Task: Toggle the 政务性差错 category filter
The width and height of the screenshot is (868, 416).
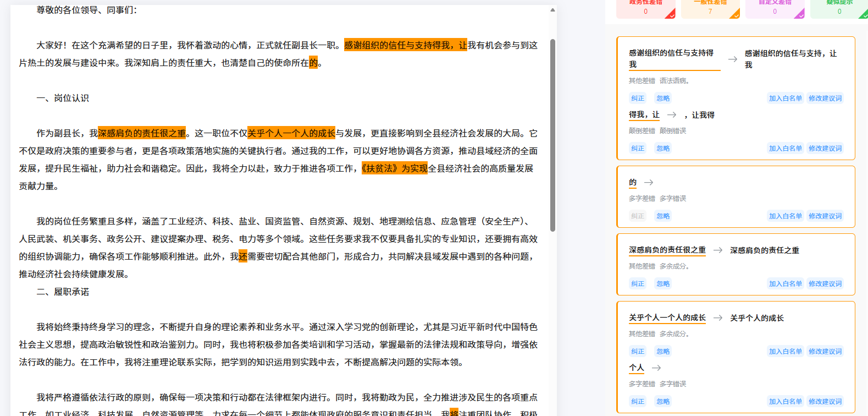Action: click(645, 8)
